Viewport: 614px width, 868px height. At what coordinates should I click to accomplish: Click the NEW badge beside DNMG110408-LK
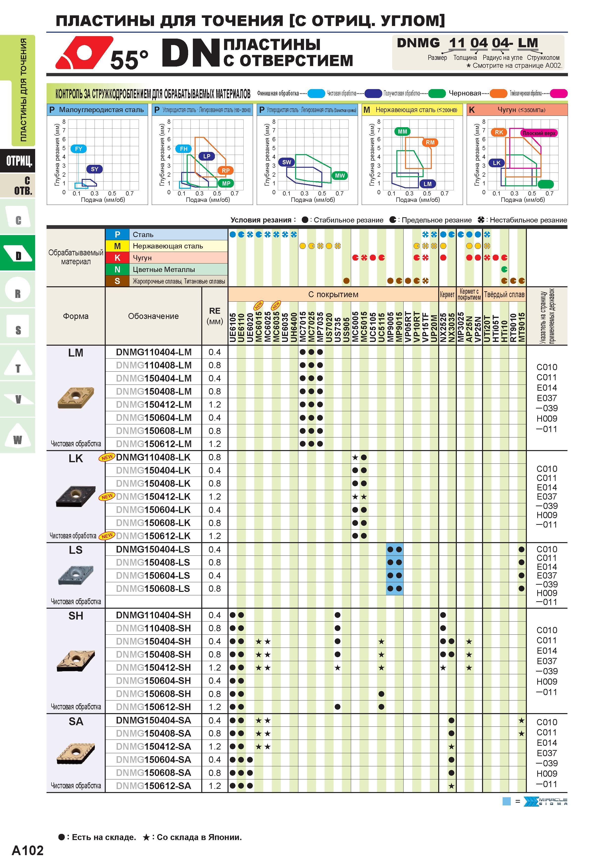click(x=107, y=458)
